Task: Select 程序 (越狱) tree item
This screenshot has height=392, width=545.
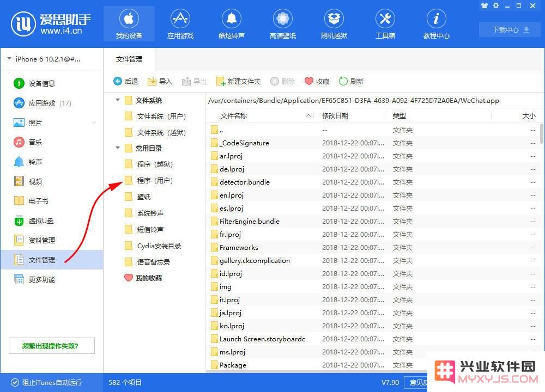Action: [x=149, y=164]
